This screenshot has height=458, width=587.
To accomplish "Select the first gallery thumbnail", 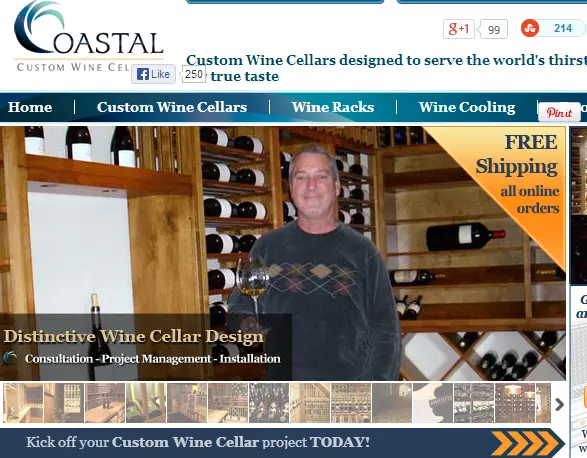I will [x=23, y=403].
